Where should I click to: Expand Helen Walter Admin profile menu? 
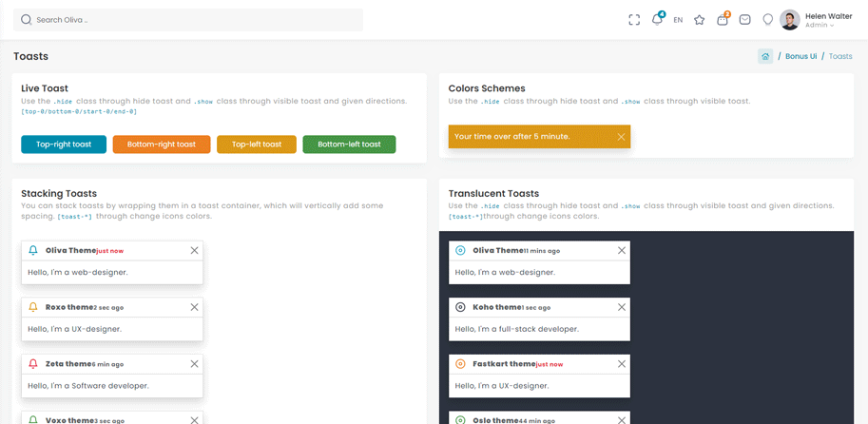click(828, 20)
